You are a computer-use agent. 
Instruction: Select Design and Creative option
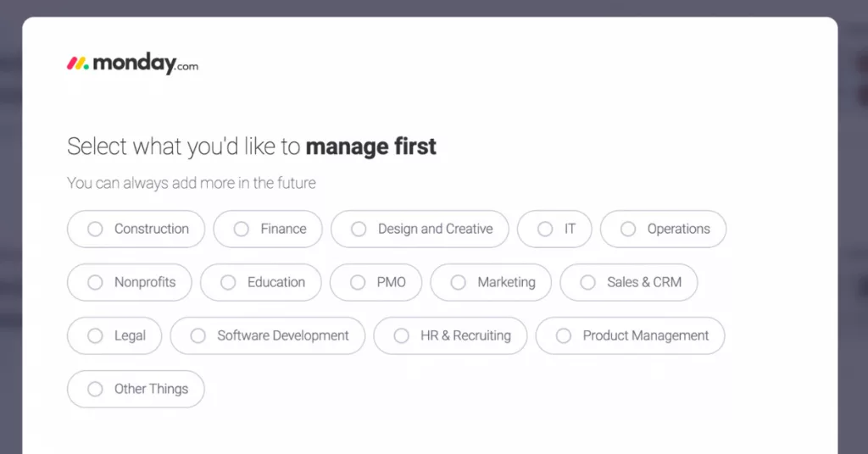click(x=420, y=229)
